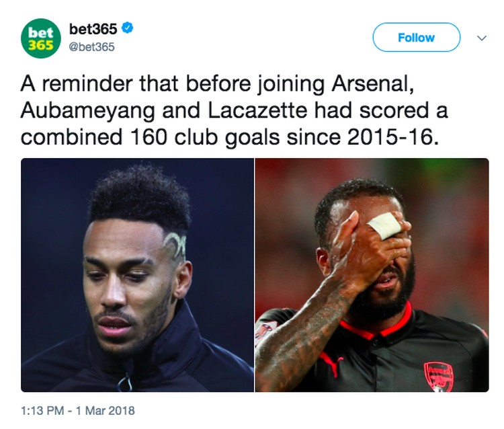Click the Arsenal crest on the jersey
This screenshot has width=504, height=429.
(x=438, y=376)
